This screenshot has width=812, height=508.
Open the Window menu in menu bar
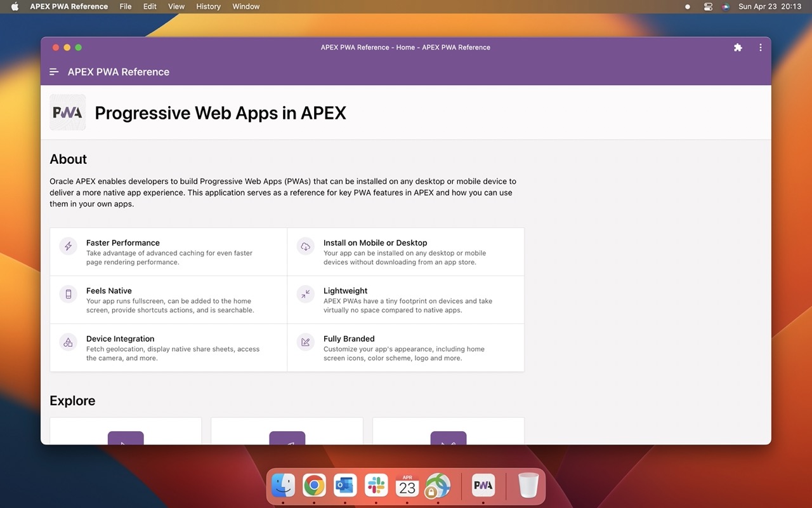coord(246,6)
